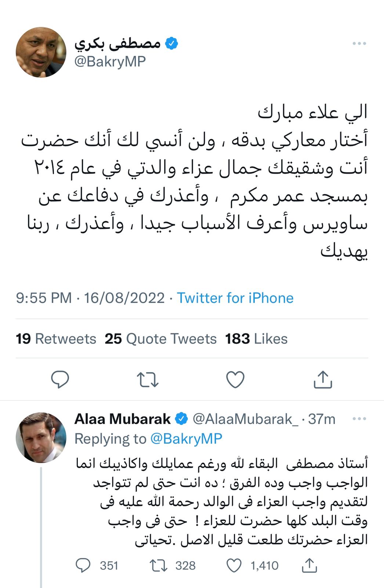View the 19 Retweets list
The width and height of the screenshot is (384, 588).
tap(56, 339)
